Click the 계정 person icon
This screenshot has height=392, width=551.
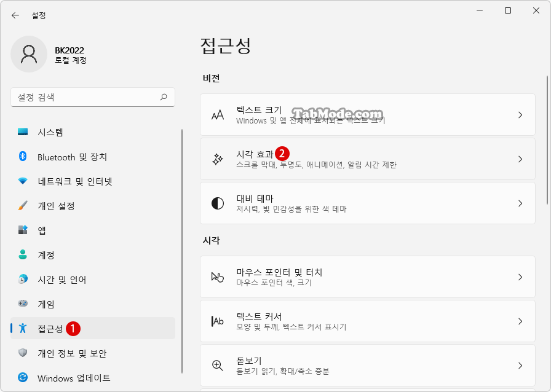pyautogui.click(x=23, y=254)
